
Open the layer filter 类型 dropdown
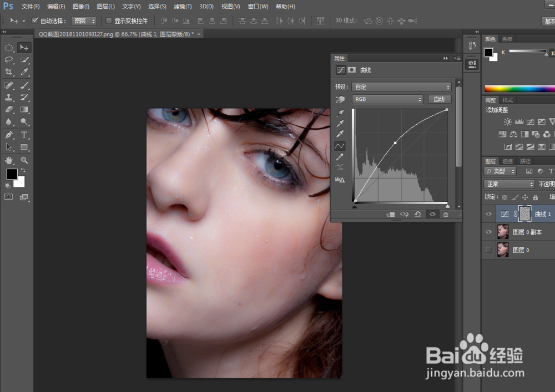500,171
